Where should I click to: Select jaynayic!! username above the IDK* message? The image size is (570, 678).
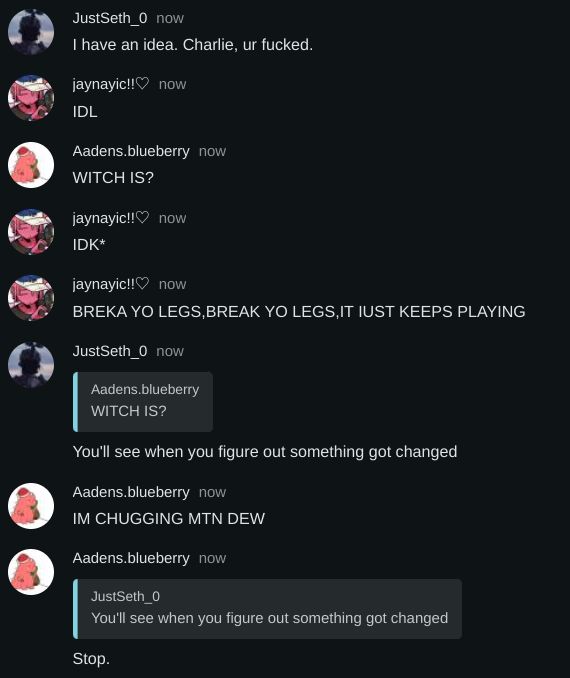pos(111,218)
